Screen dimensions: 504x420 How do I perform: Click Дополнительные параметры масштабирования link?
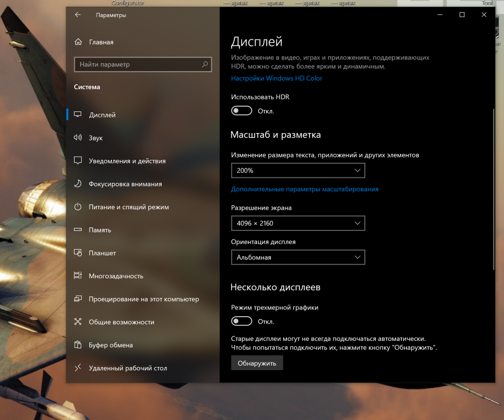(x=304, y=189)
